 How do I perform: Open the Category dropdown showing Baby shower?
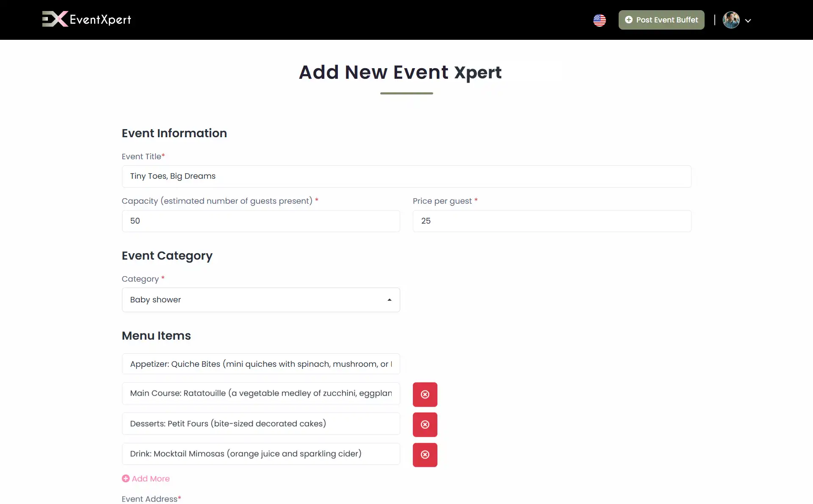260,299
